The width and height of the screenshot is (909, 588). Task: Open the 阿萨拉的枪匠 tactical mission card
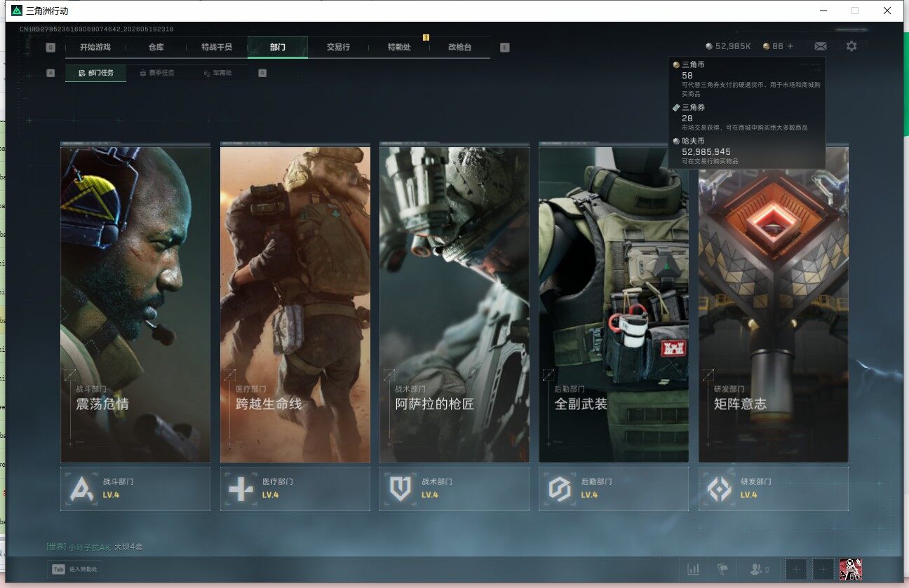[x=454, y=304]
